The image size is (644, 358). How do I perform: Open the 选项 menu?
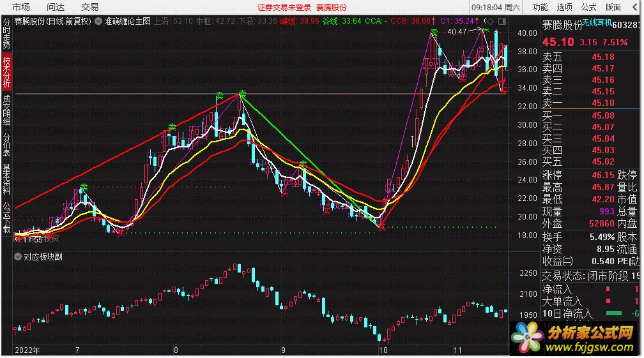(x=564, y=7)
